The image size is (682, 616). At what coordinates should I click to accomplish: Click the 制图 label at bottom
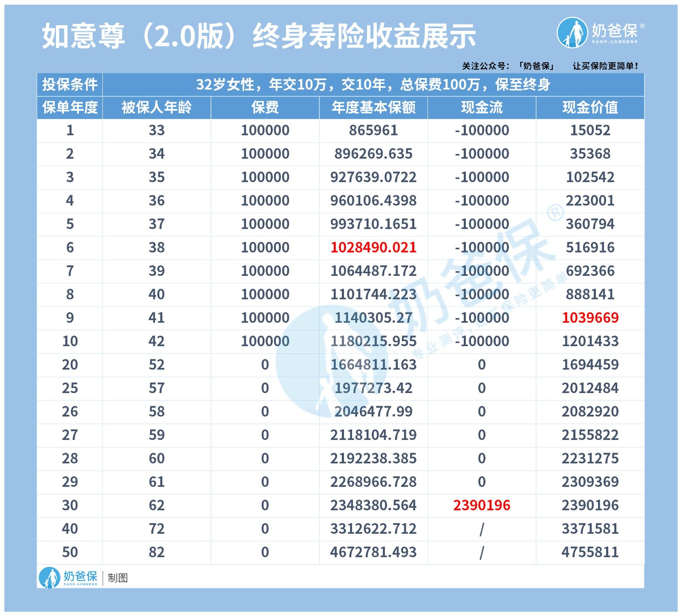(118, 578)
